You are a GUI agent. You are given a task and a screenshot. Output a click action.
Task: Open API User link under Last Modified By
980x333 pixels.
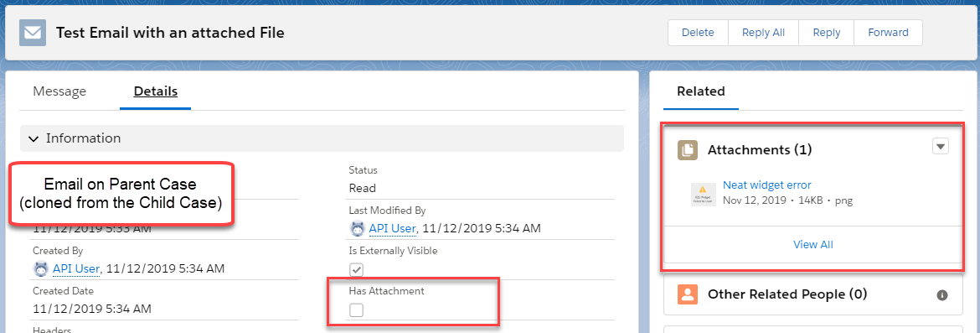392,228
